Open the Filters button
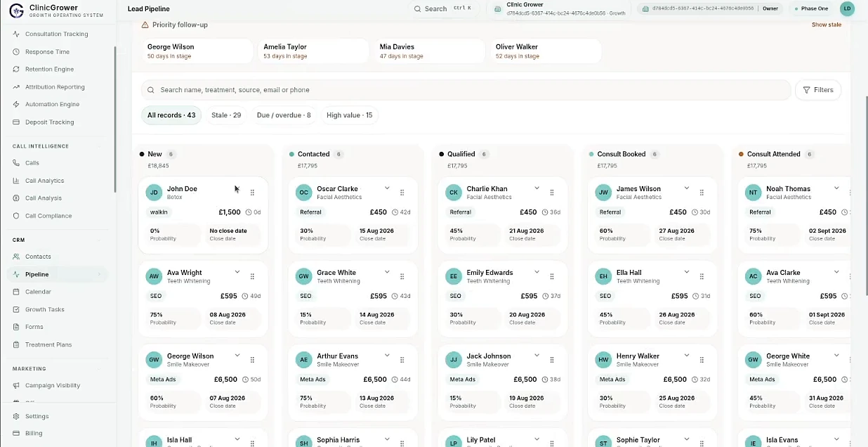This screenshot has width=868, height=447. pos(818,90)
